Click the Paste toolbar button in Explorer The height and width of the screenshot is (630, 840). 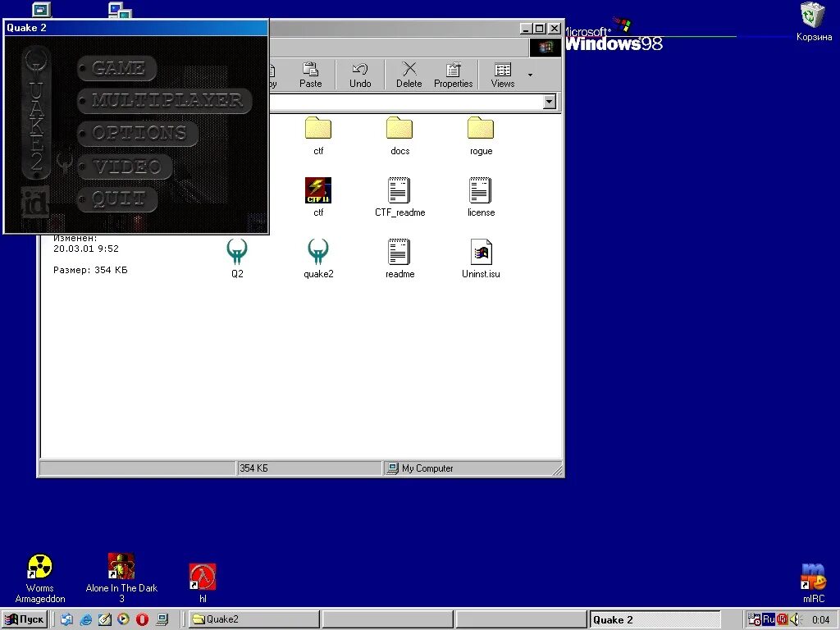[x=310, y=75]
